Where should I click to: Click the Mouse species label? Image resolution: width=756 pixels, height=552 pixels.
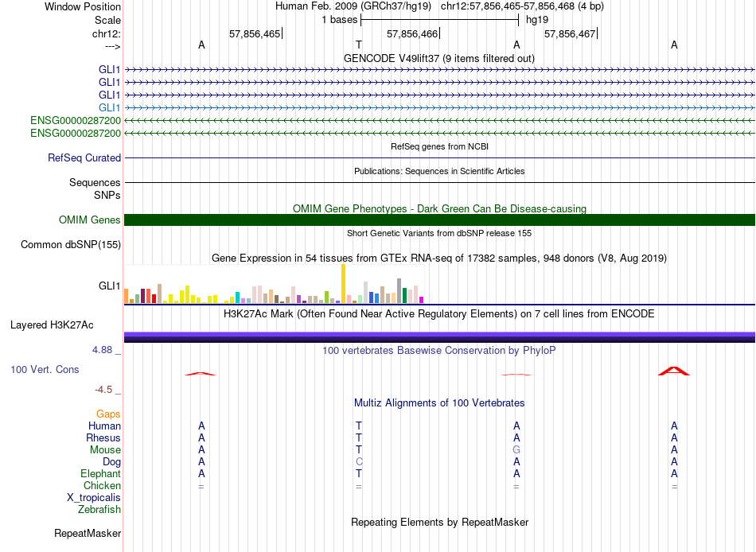105,450
